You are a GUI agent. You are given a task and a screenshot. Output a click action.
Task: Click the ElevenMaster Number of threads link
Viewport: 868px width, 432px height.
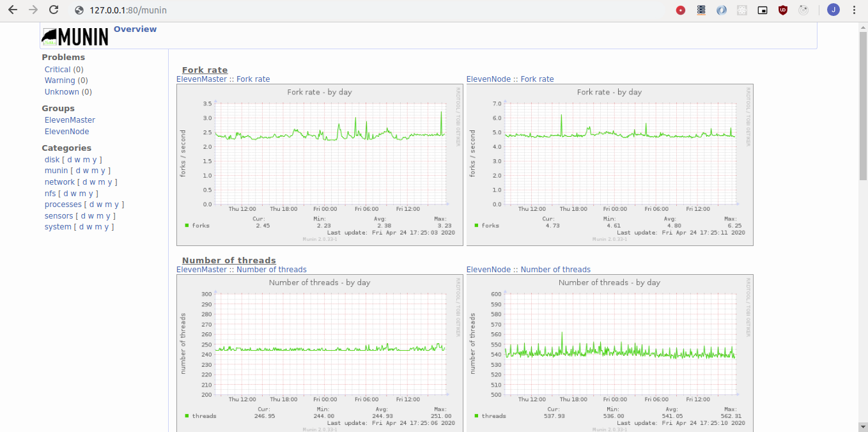(x=242, y=270)
